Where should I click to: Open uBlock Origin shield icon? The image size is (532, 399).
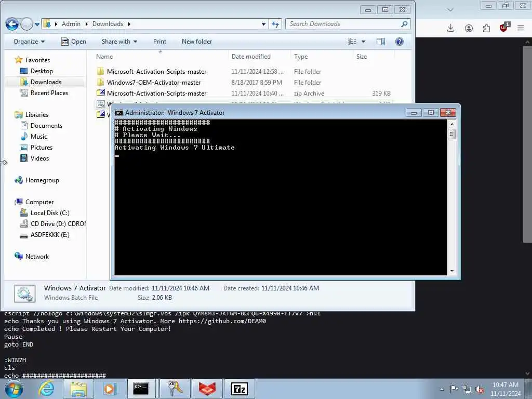504,27
